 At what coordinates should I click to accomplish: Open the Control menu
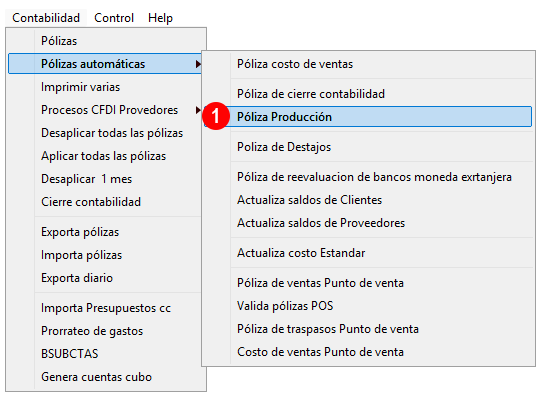pos(114,18)
